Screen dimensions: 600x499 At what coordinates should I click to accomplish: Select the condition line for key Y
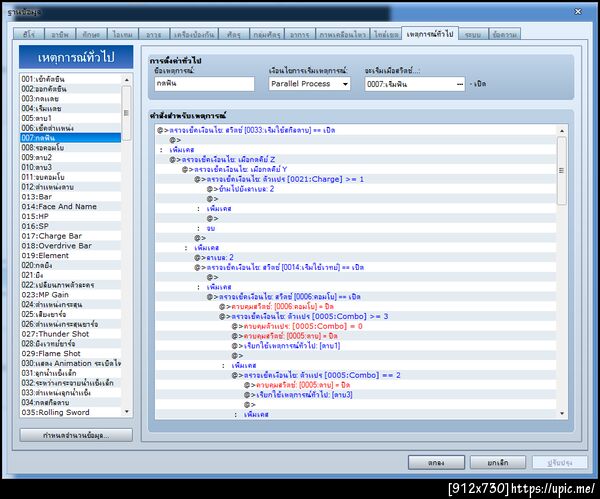[356, 170]
